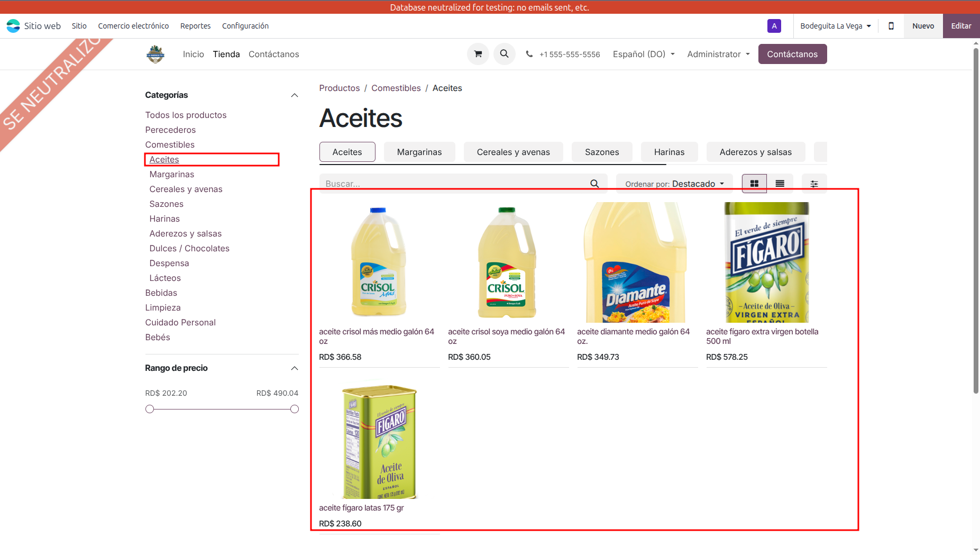Switch to grid view layout
Image resolution: width=980 pixels, height=555 pixels.
pos(754,184)
